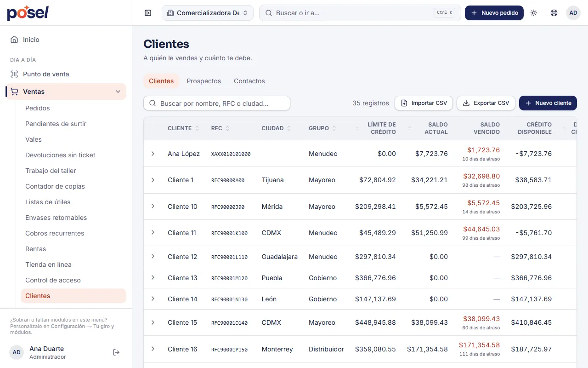Open Tienda en línea in sidebar
588x368 pixels.
[73, 264]
